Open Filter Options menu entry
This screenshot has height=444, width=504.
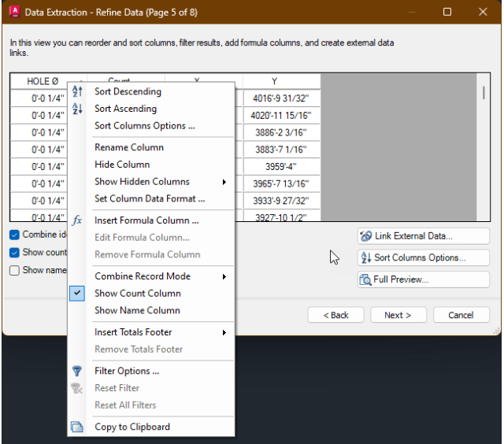(x=151, y=371)
